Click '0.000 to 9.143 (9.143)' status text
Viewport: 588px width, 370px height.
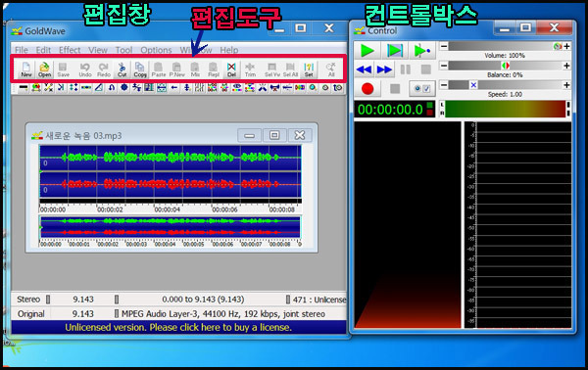(203, 300)
